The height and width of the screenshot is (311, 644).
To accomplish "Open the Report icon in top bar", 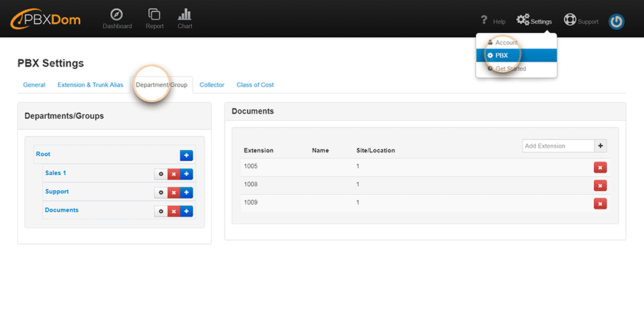I will coord(154,14).
